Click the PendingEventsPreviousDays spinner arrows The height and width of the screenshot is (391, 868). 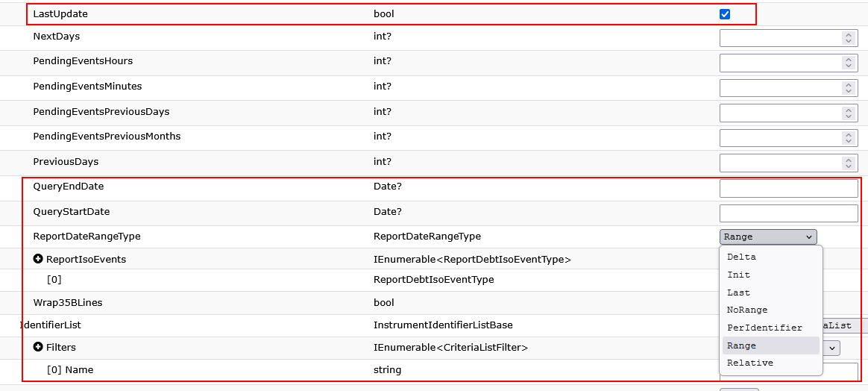coord(848,113)
